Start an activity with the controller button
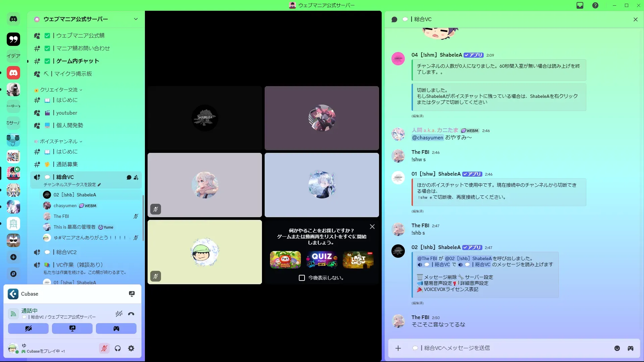Screen dimensions: 644x362 [x=116, y=328]
